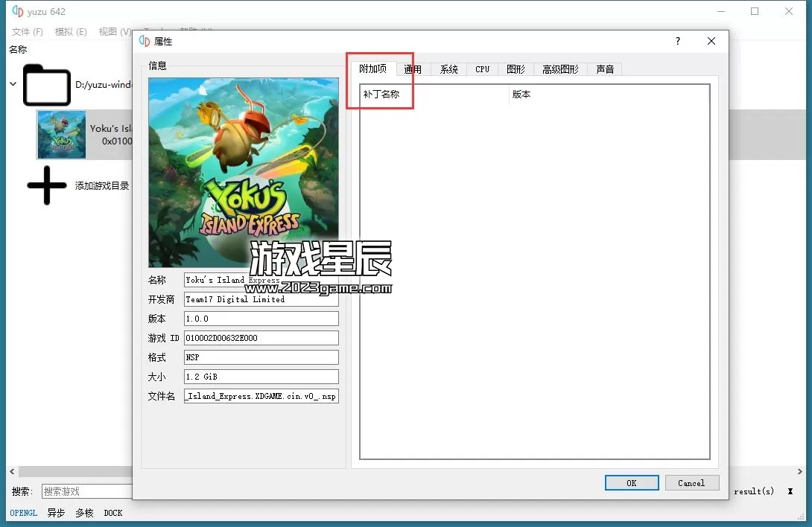Image resolution: width=812 pixels, height=527 pixels.
Task: Clear search with the X icon
Action: click(x=790, y=491)
